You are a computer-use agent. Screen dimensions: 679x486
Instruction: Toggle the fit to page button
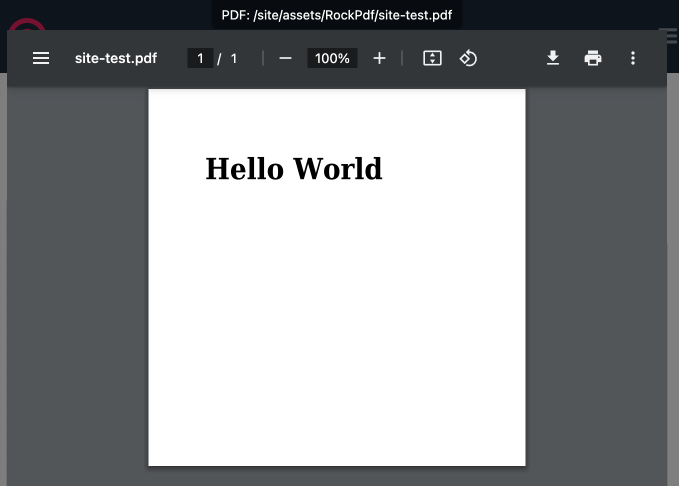pos(432,58)
